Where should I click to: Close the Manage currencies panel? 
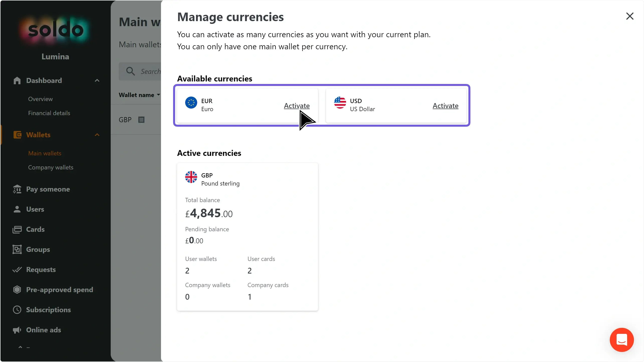pyautogui.click(x=630, y=16)
